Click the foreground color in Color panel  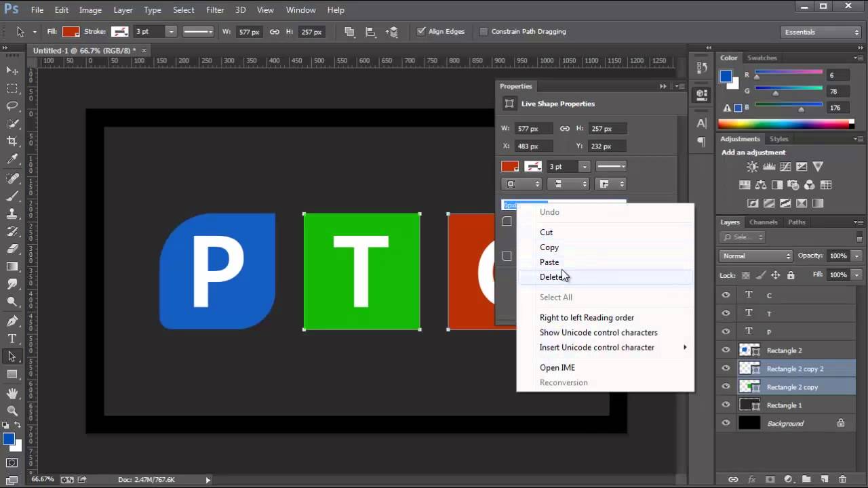726,77
